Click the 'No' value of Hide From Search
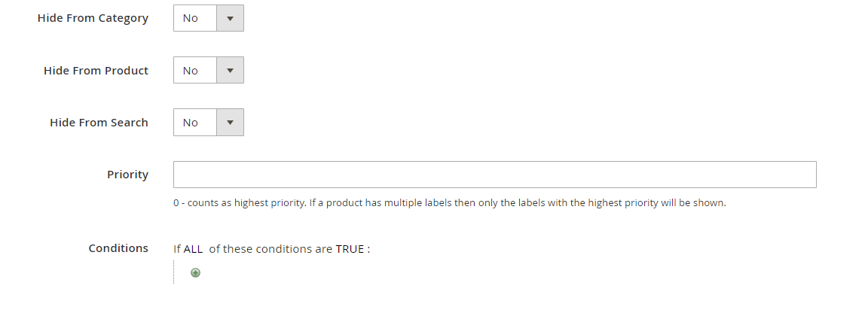Viewport: 868px width, 322px height. tap(191, 123)
